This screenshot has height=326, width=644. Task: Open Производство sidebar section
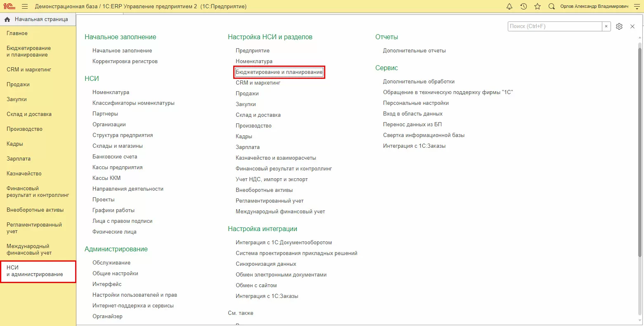(x=24, y=129)
